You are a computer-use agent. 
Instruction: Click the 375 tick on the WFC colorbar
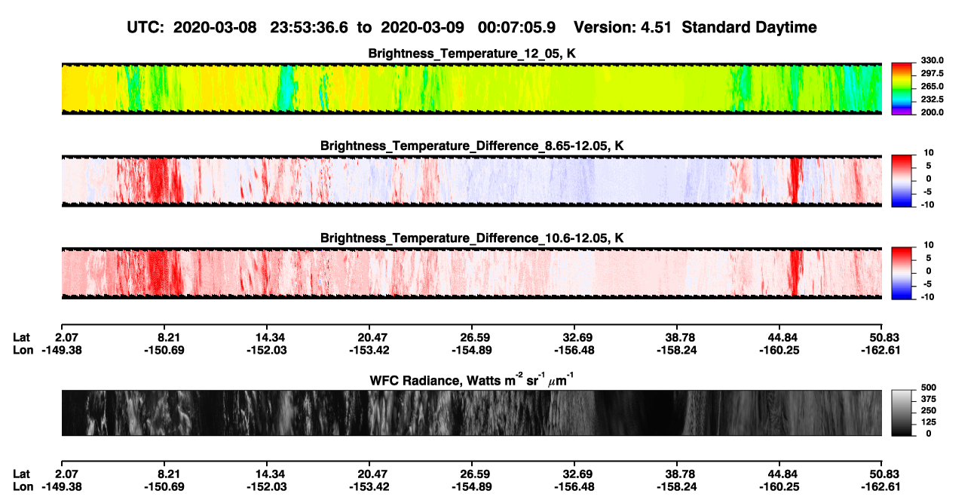pos(928,399)
